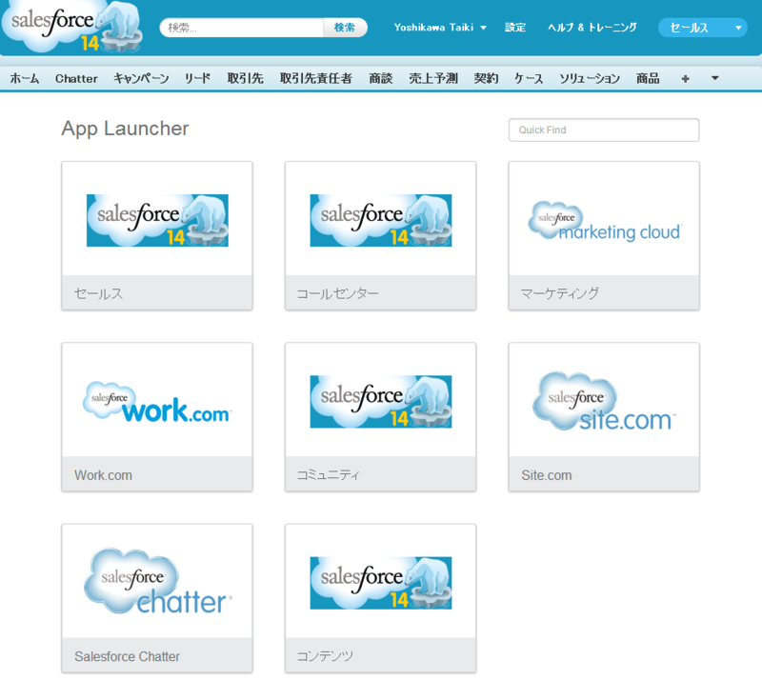Switch to the 契約 tab
Image resolution: width=762 pixels, height=700 pixels.
tap(486, 78)
